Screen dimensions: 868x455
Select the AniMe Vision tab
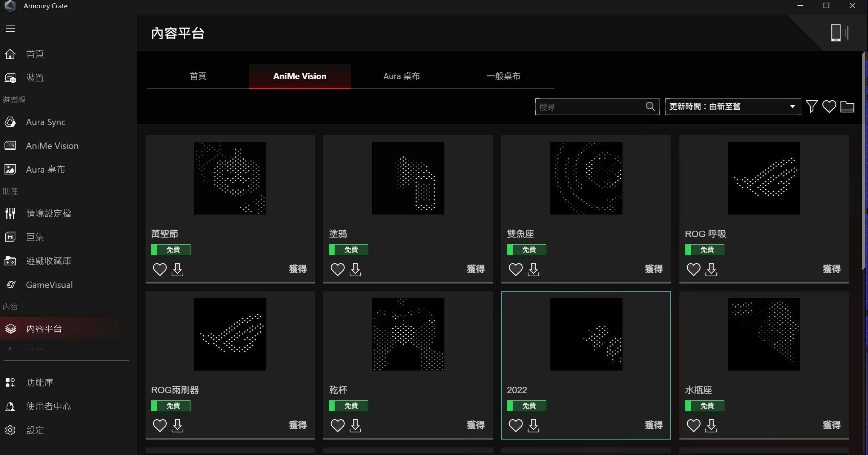click(300, 76)
